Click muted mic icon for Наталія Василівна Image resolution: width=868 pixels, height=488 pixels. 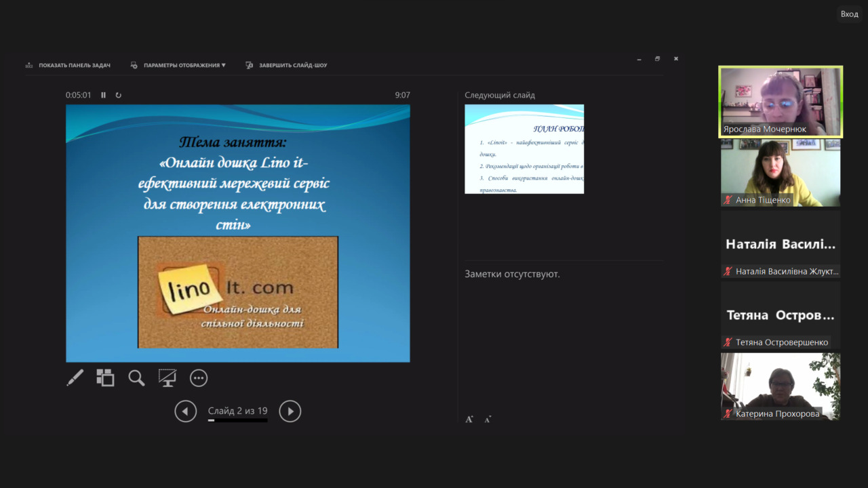tap(728, 271)
